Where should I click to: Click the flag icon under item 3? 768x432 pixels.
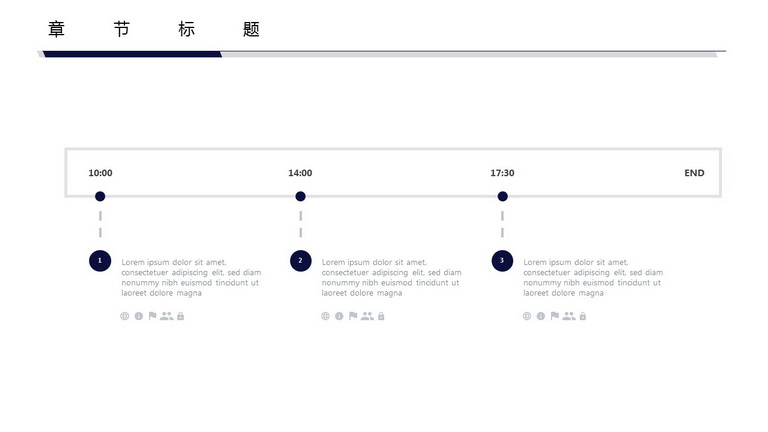554,316
